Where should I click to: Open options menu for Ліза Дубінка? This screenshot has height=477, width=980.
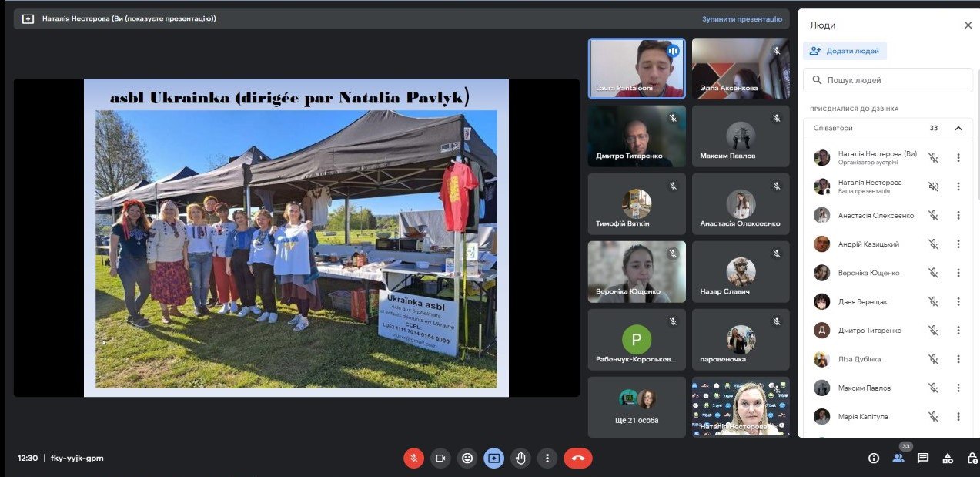click(x=958, y=359)
